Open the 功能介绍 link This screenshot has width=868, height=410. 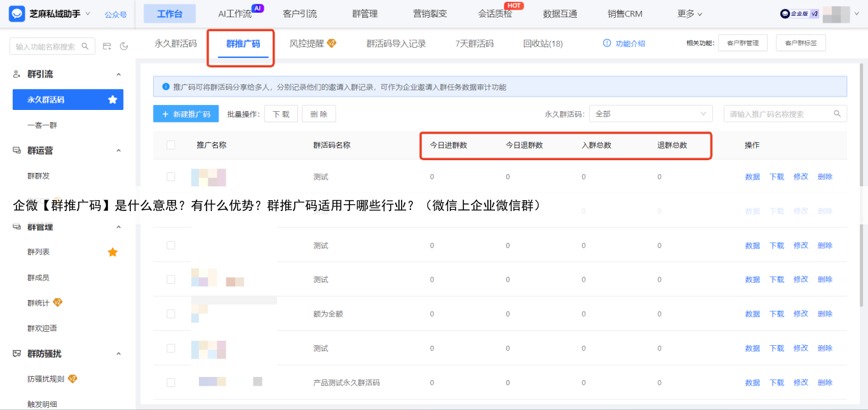[624, 44]
